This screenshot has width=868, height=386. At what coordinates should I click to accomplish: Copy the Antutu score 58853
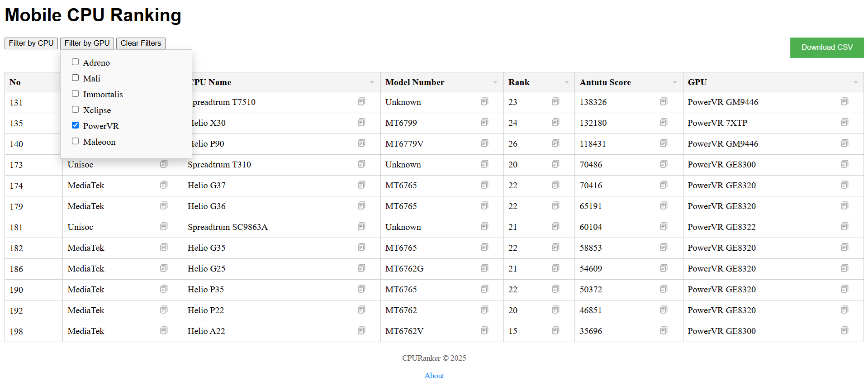coord(663,248)
